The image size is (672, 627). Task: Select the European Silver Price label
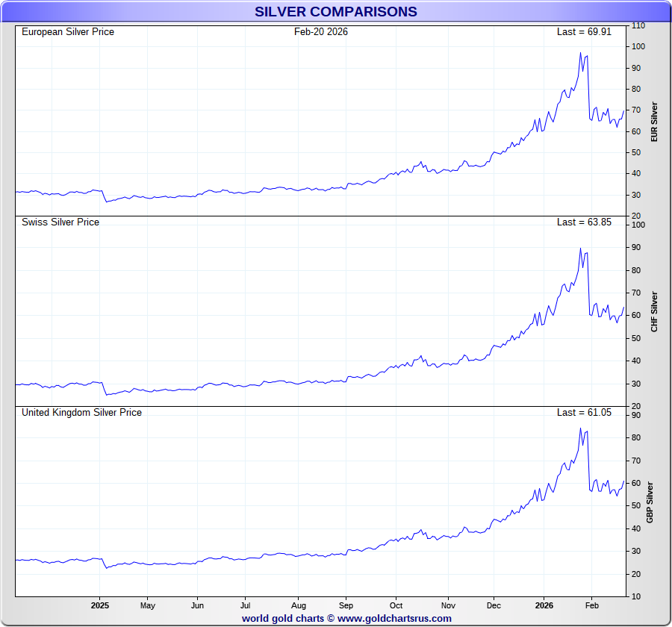[68, 31]
